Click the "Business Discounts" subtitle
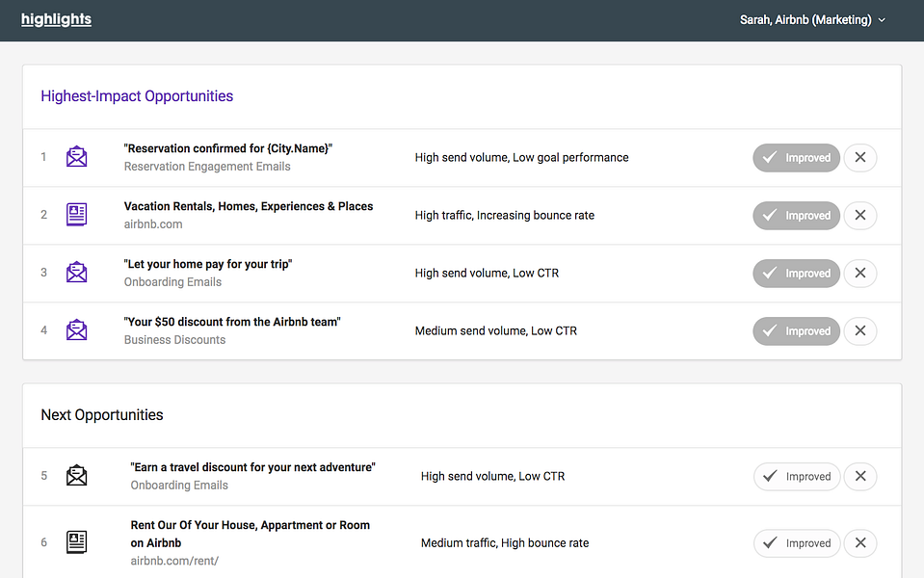Viewport: 924px width, 578px height. (174, 339)
